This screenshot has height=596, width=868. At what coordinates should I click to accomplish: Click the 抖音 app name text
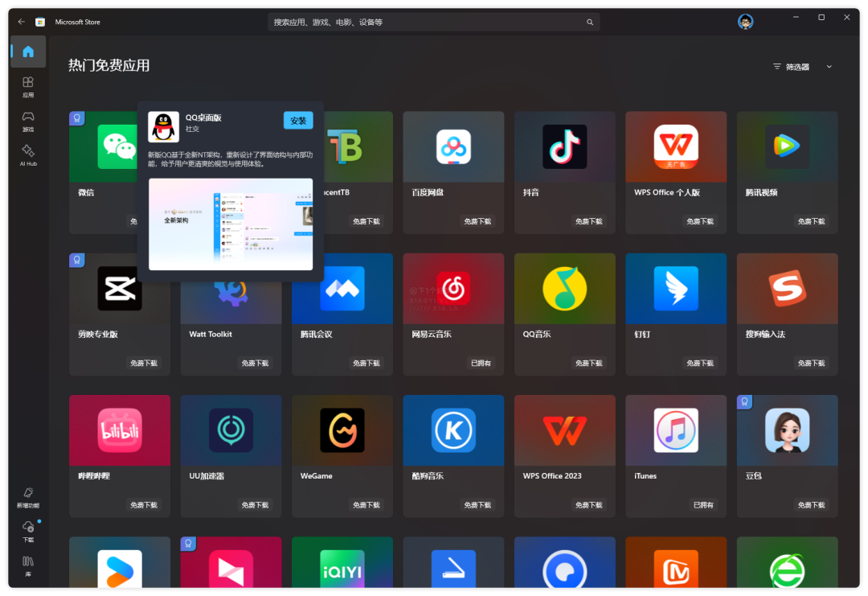tap(531, 192)
